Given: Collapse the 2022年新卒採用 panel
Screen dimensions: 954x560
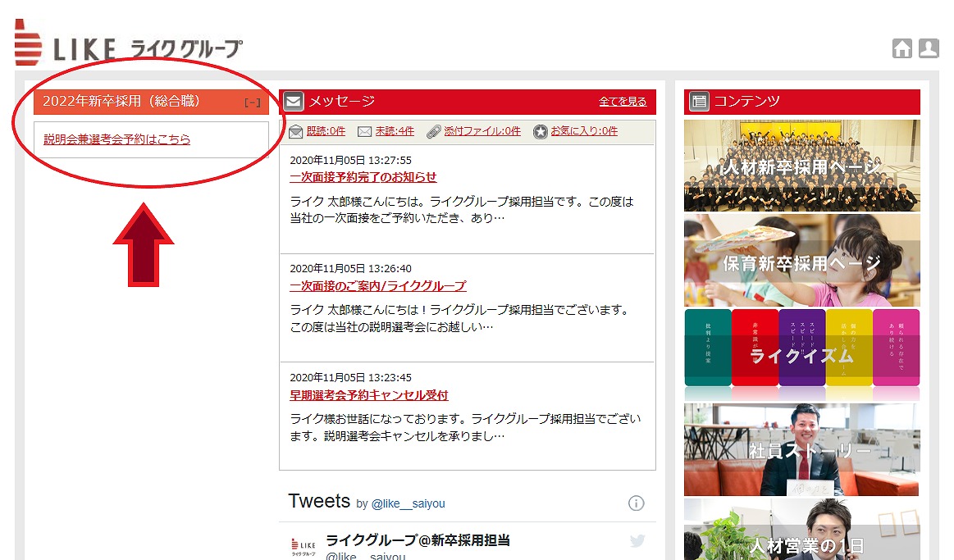Looking at the screenshot, I should click(253, 102).
